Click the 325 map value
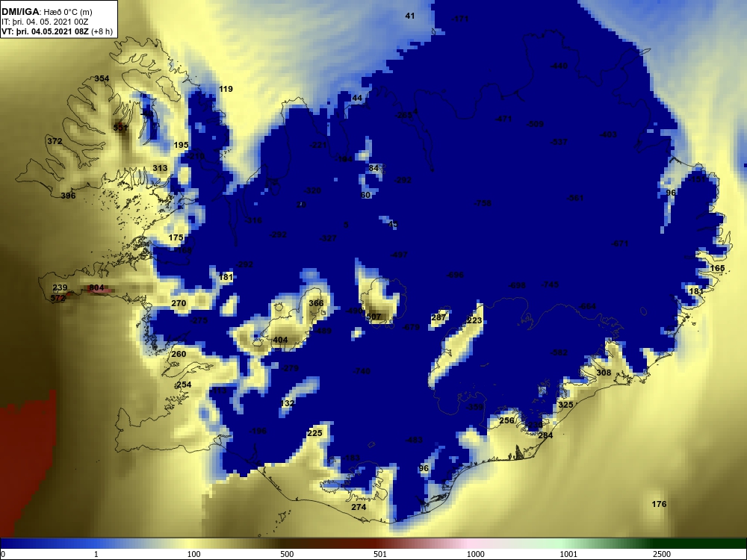This screenshot has width=747, height=560. coord(565,405)
